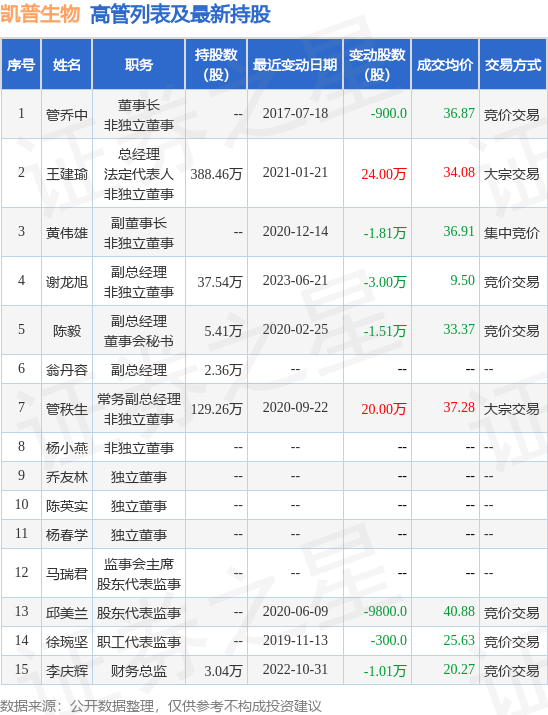The height and width of the screenshot is (715, 548).
Task: Select the name 陈英实
Action: click(67, 506)
